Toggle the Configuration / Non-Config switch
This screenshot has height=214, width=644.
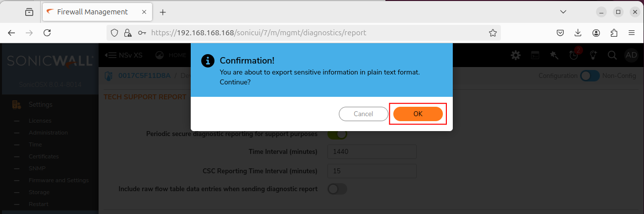point(590,76)
